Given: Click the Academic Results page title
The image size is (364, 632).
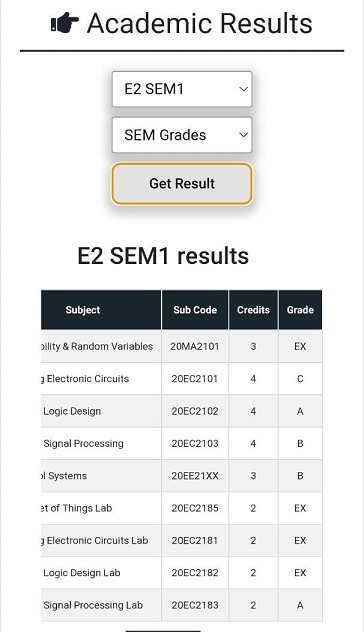Looking at the screenshot, I should coord(200,23).
